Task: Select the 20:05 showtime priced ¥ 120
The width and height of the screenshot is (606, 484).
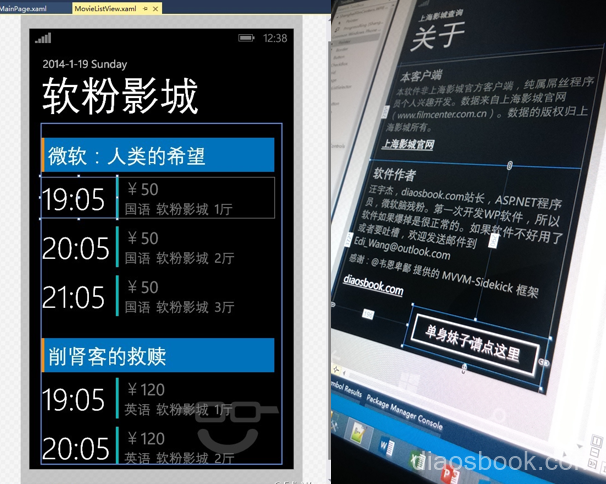Action: 76,448
